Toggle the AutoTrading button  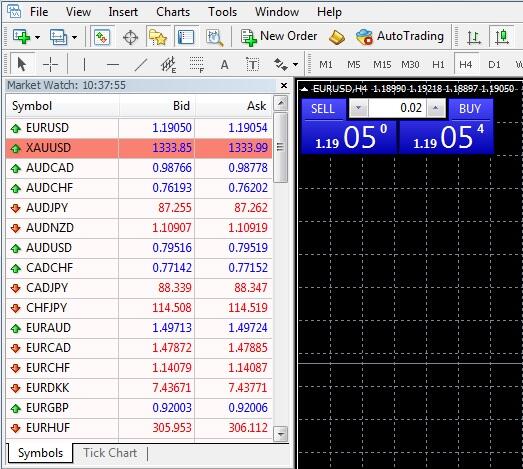400,36
